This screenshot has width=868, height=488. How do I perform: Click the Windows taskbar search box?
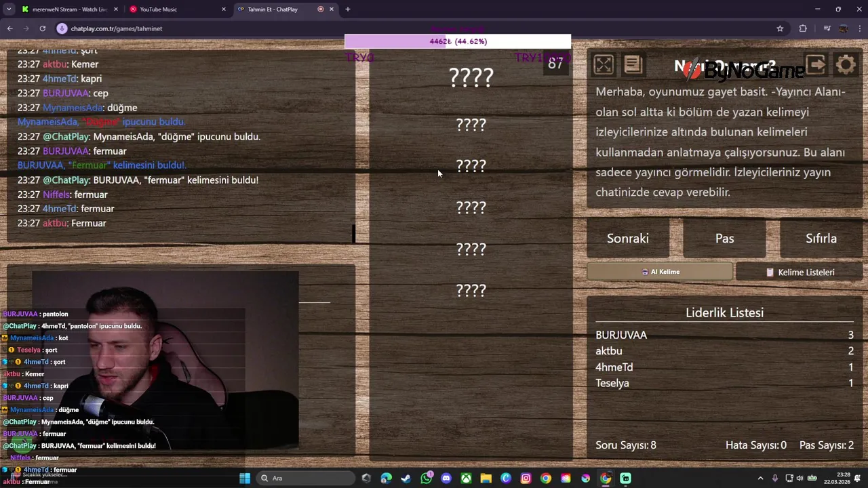[305, 478]
